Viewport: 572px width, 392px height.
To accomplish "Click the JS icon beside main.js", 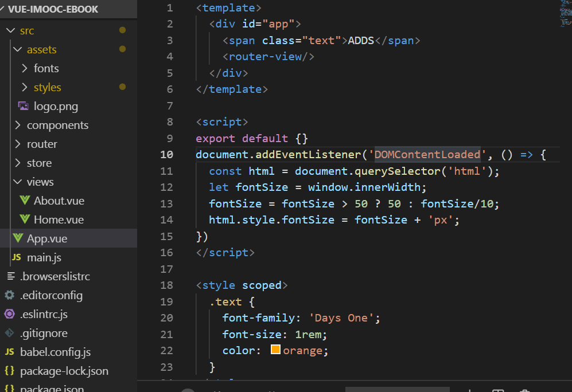I will [x=17, y=257].
